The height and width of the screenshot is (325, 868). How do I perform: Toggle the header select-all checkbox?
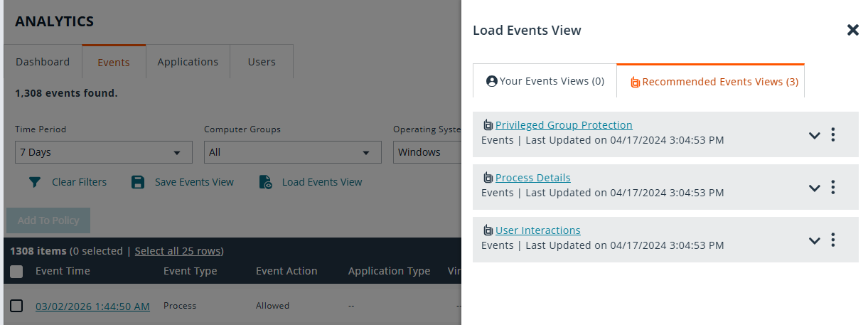16,271
